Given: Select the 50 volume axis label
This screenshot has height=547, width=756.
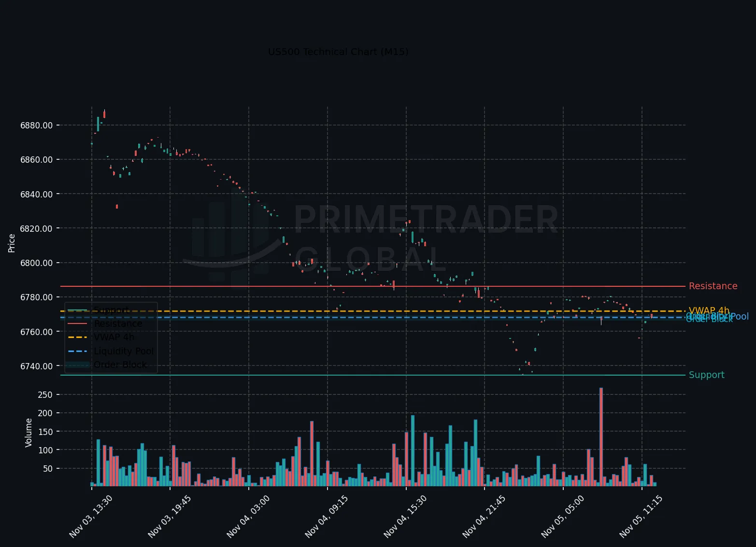Looking at the screenshot, I should [48, 469].
